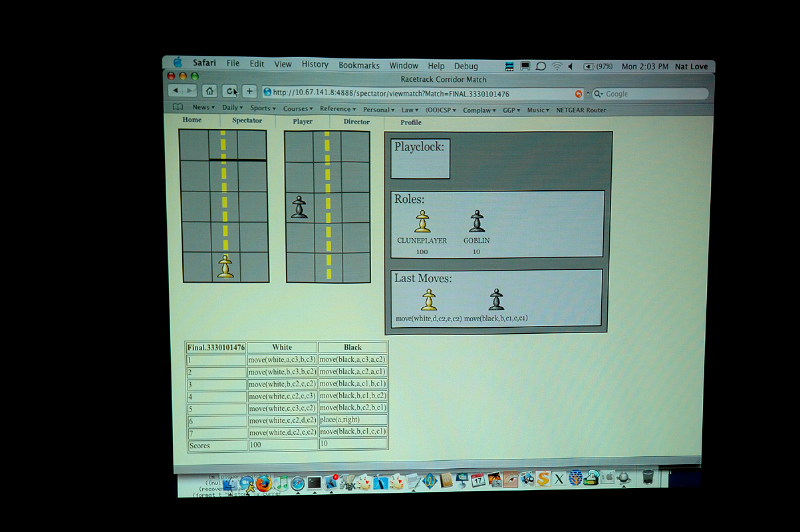Screen dimensions: 800x532
Task: Click the black pawn on right board
Action: [x=299, y=207]
